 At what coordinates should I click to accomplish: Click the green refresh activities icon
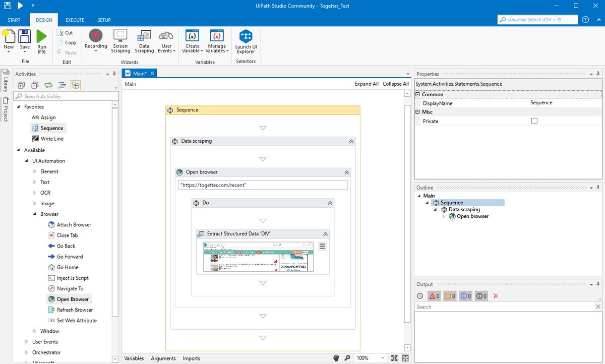(48, 85)
